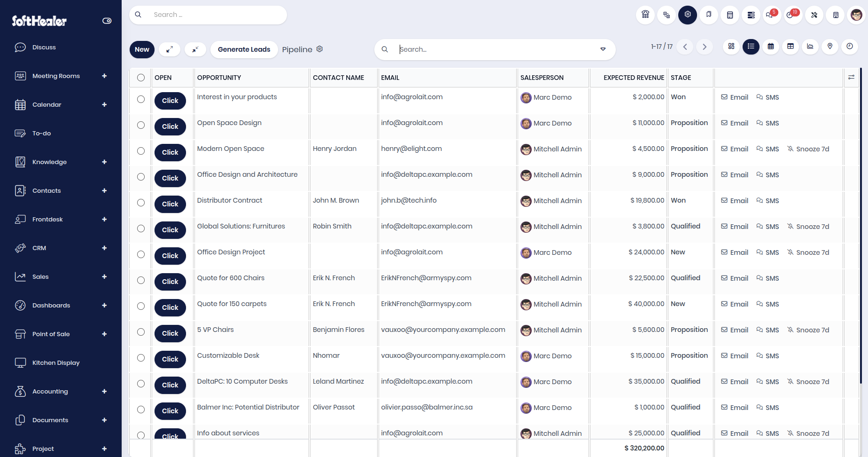The height and width of the screenshot is (457, 868).
Task: Switch to Activity view
Action: [x=850, y=47]
